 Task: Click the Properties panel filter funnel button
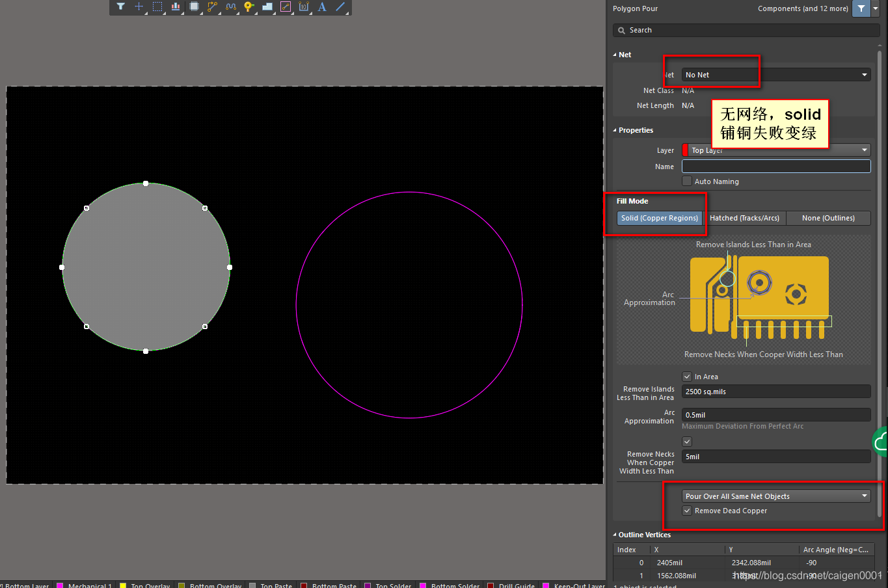point(861,8)
